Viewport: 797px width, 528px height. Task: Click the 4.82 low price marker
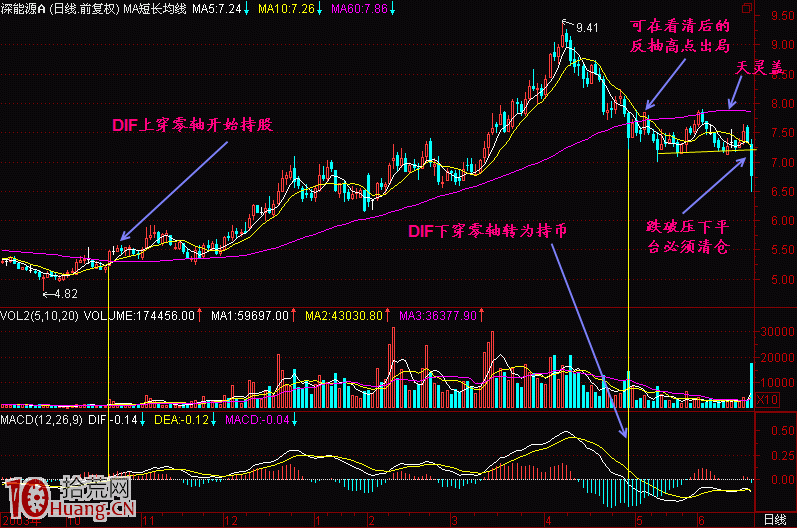tap(66, 294)
